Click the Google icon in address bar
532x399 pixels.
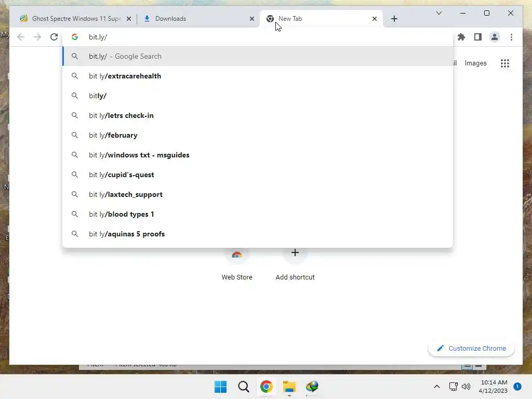75,37
